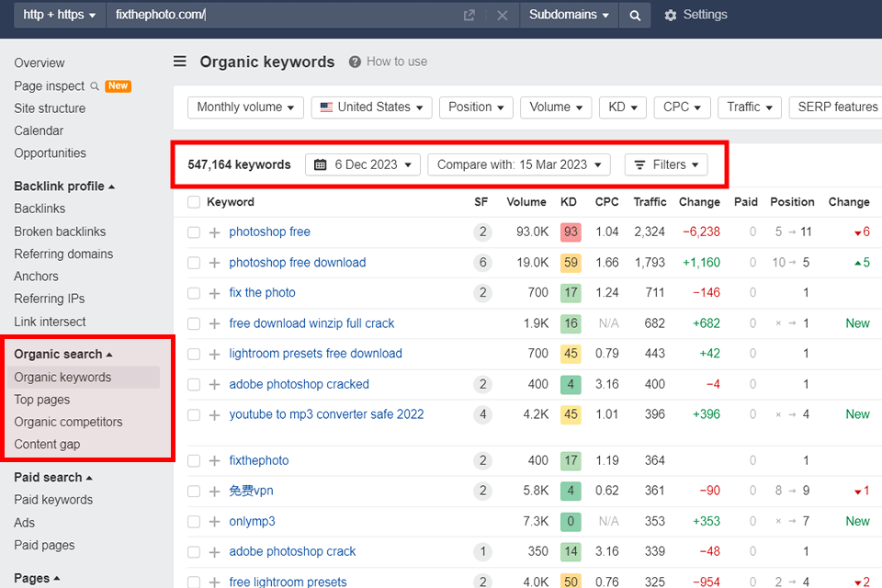Screen dimensions: 882x588
Task: Open Settings via the gear icon
Action: 670,16
